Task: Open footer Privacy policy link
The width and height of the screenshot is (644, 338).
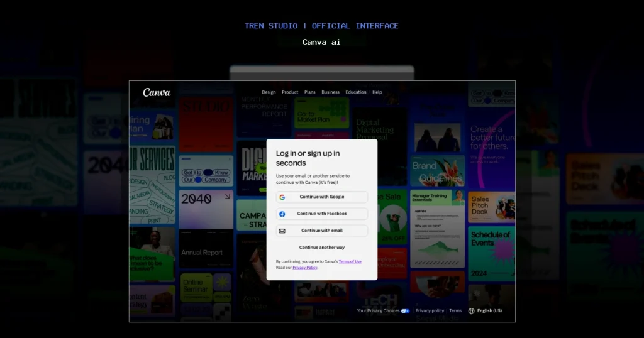Action: pyautogui.click(x=430, y=310)
